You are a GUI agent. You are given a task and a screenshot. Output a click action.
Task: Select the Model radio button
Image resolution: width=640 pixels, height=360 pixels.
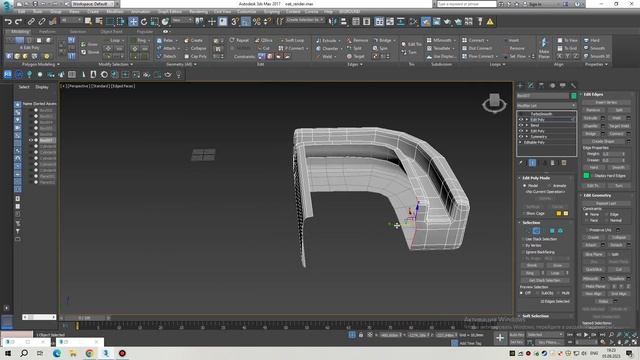[525, 186]
